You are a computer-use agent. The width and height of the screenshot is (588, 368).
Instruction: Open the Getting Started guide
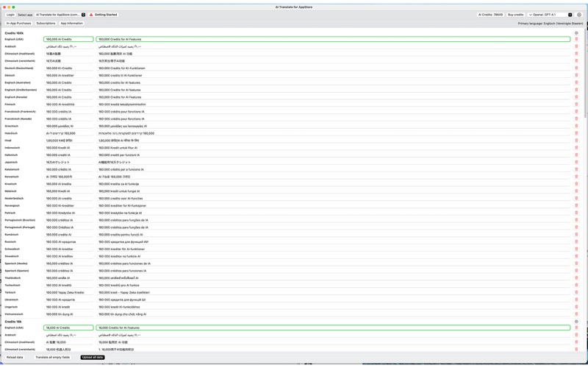[103, 15]
